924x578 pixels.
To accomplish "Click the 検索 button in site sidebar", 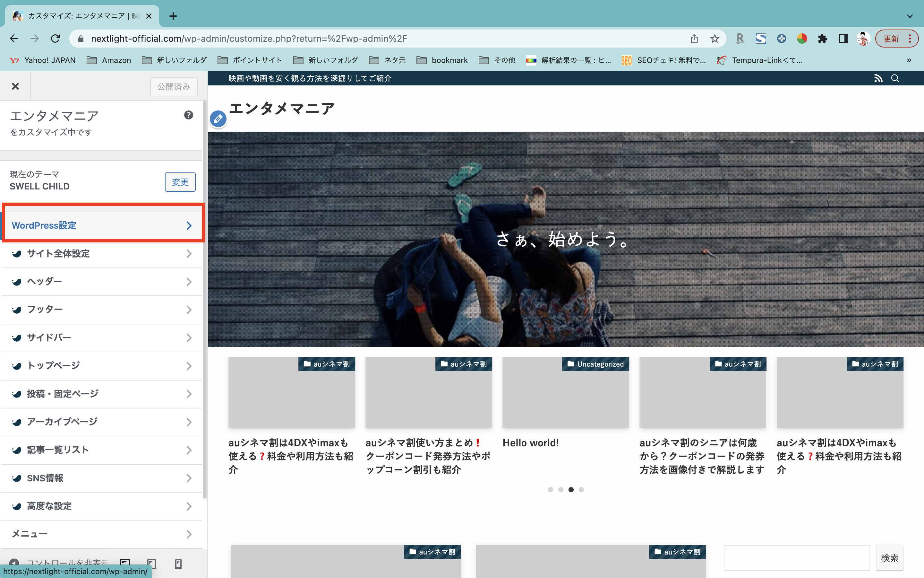I will pos(890,558).
